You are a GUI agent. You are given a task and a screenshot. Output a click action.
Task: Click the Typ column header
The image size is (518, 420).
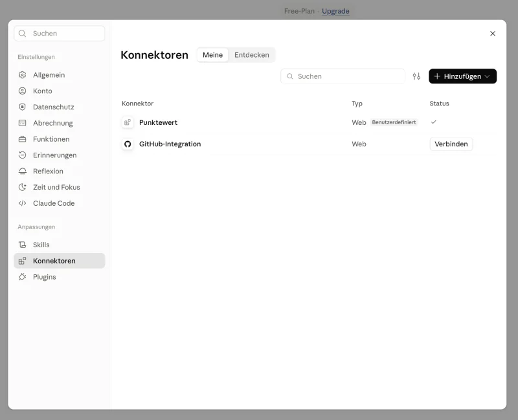357,104
